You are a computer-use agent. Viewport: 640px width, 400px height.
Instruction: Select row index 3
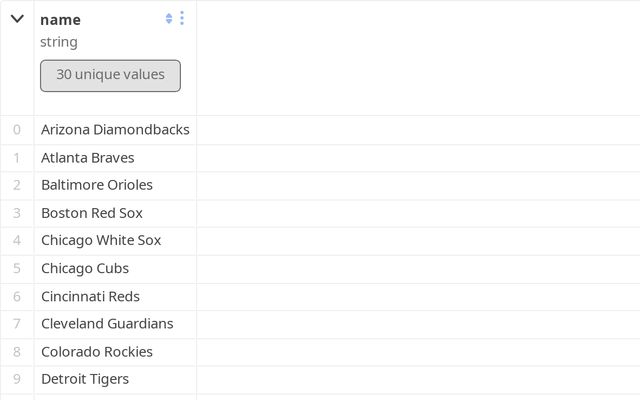click(17, 213)
